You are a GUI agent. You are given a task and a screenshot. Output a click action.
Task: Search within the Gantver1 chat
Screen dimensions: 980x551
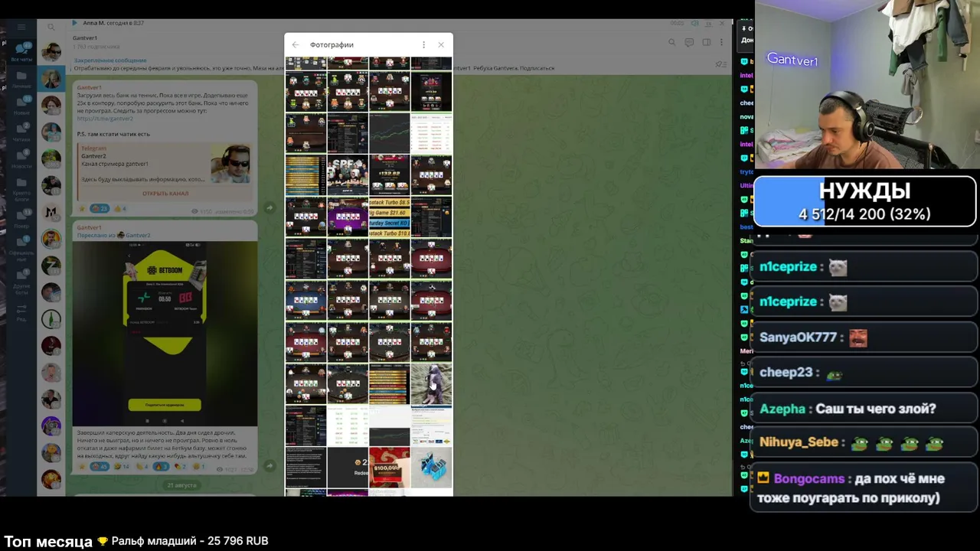click(x=672, y=42)
